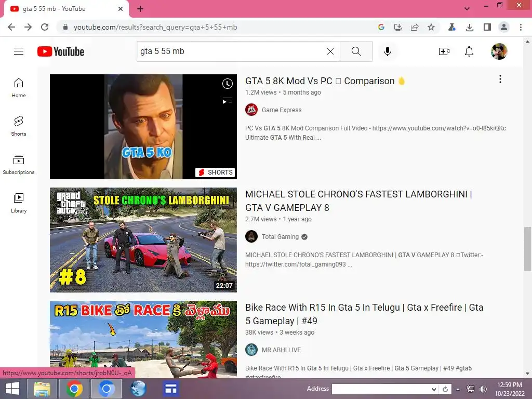Open the Chrome downloads icon
The width and height of the screenshot is (532, 399).
click(470, 27)
